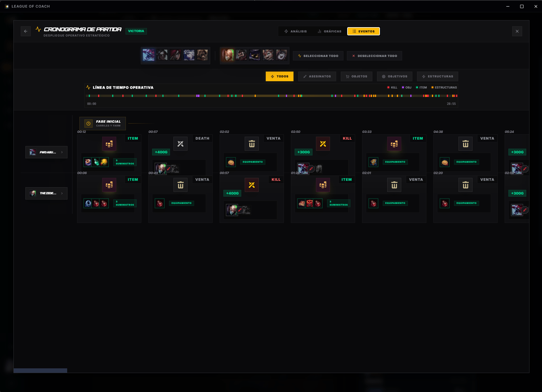Image resolution: width=542 pixels, height=392 pixels.
Task: Filter events by OBJETOS
Action: (357, 77)
